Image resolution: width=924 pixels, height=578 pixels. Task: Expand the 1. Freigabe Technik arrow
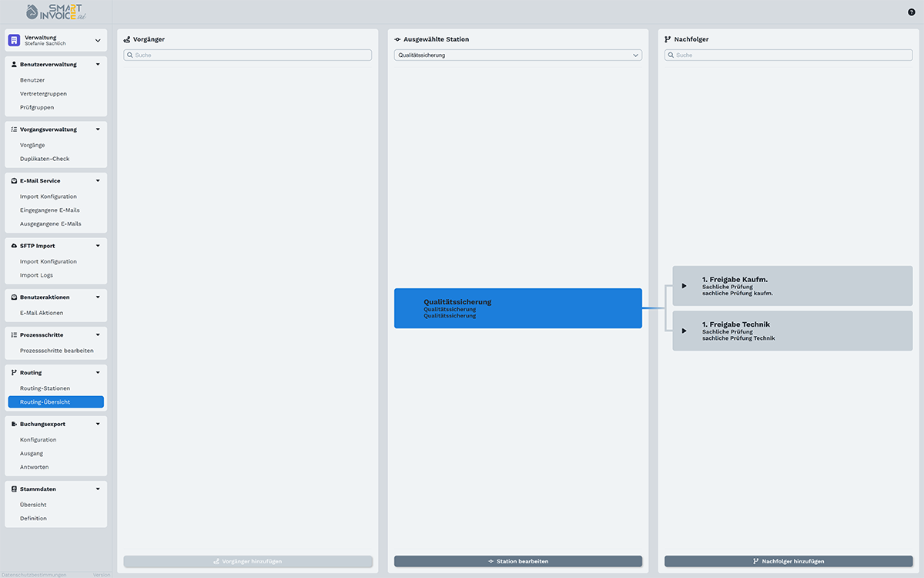684,331
